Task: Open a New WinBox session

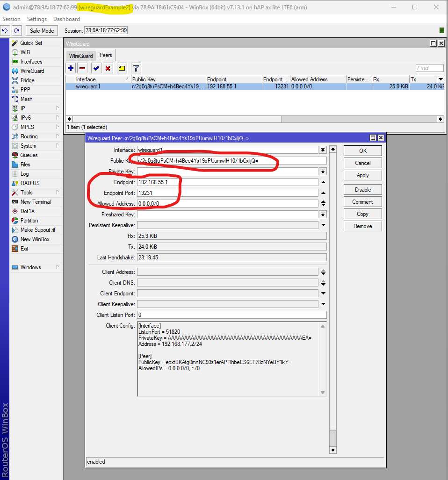Action: [35, 239]
